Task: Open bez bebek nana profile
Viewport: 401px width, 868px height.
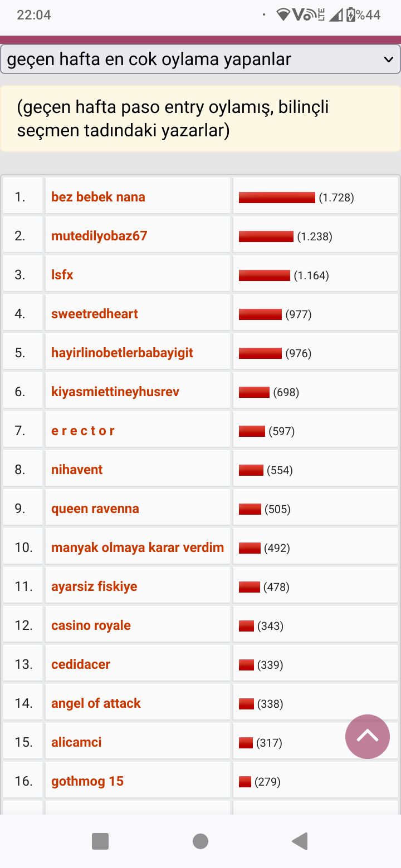Action: (x=98, y=197)
